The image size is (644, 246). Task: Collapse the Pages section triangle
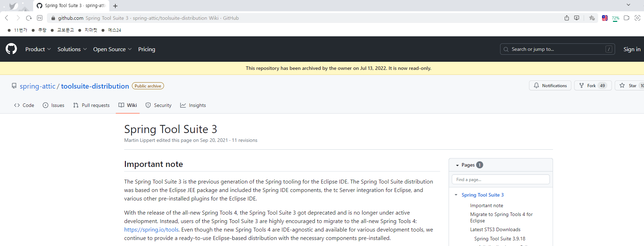[x=457, y=165]
